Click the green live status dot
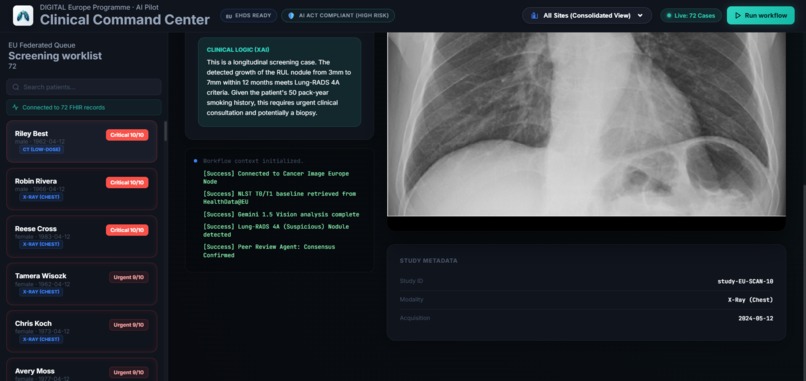Image resolution: width=806 pixels, height=381 pixels. pos(669,15)
